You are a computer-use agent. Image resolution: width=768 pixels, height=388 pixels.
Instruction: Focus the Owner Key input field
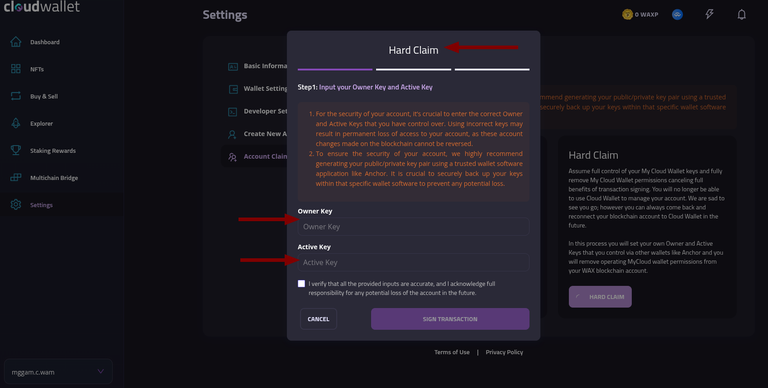tap(413, 227)
